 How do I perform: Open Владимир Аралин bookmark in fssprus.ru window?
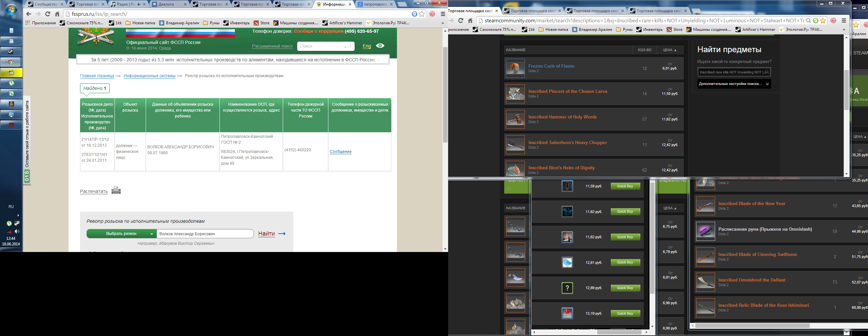pyautogui.click(x=179, y=23)
